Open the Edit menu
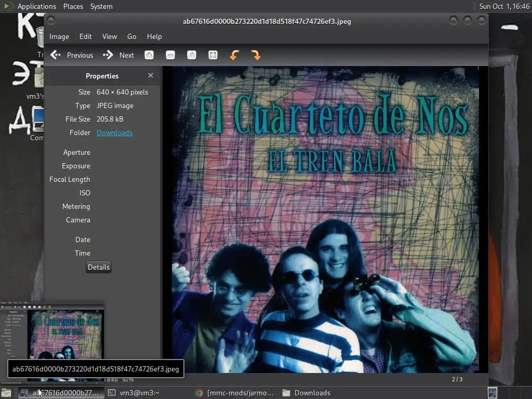Viewport: 532px width, 399px height. point(86,36)
